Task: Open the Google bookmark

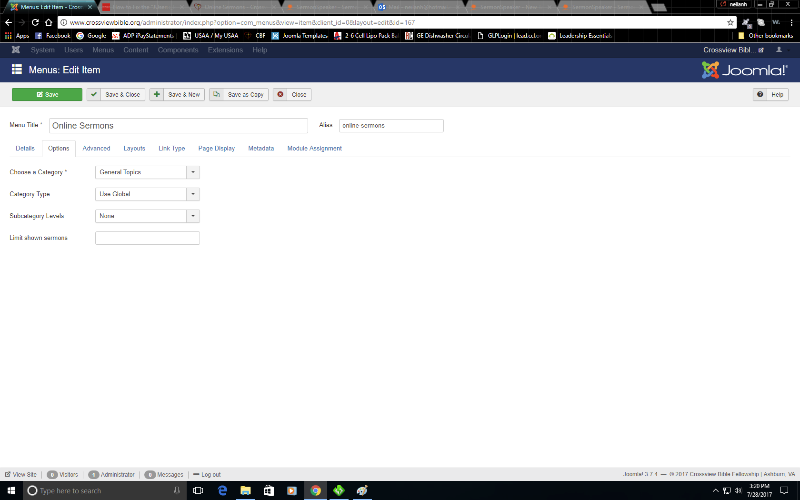Action: pos(91,36)
